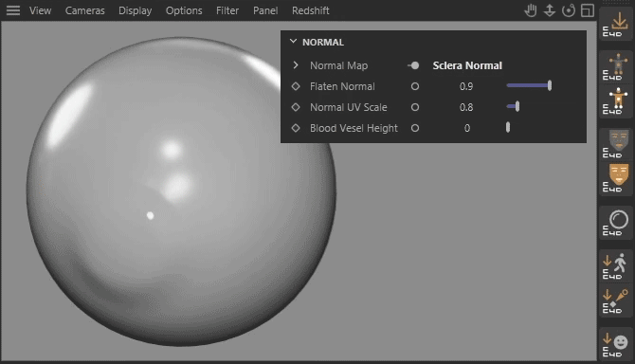The width and height of the screenshot is (635, 364).
Task: Select the dolly zoom viewport icon
Action: [x=550, y=10]
